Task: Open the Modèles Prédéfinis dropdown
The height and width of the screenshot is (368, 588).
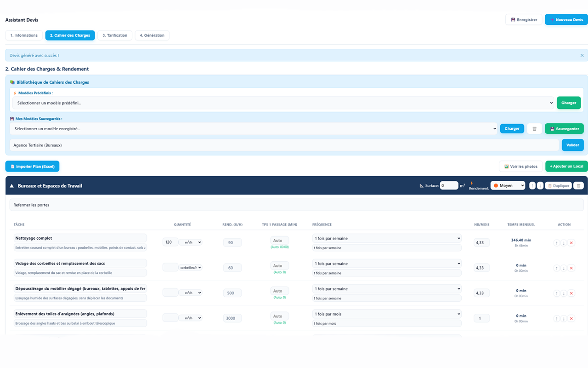Action: pos(283,103)
